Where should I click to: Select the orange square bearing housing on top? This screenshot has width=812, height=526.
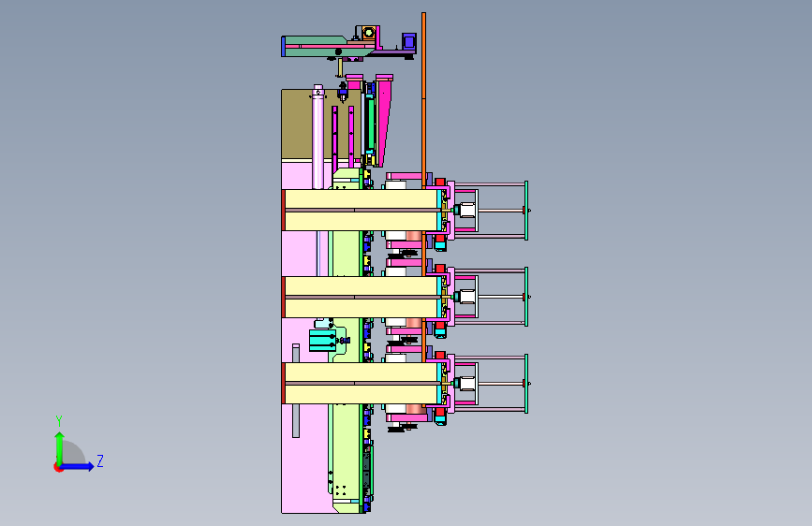[x=368, y=33]
